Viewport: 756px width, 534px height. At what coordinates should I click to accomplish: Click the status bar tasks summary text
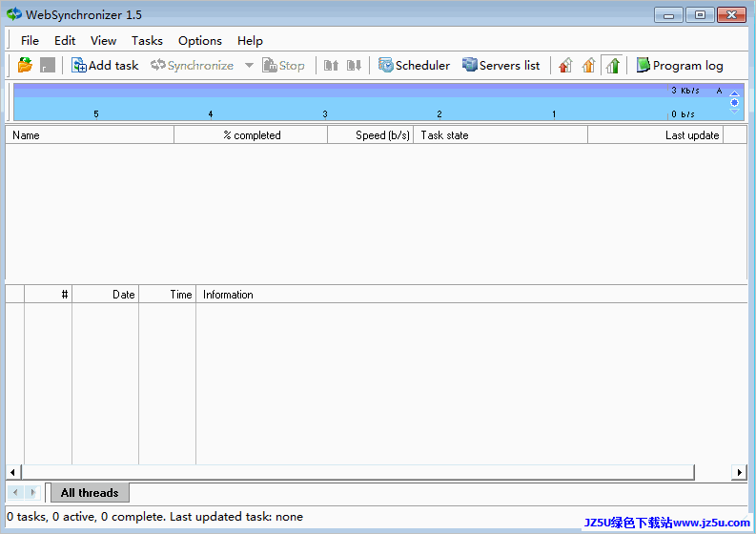[154, 517]
